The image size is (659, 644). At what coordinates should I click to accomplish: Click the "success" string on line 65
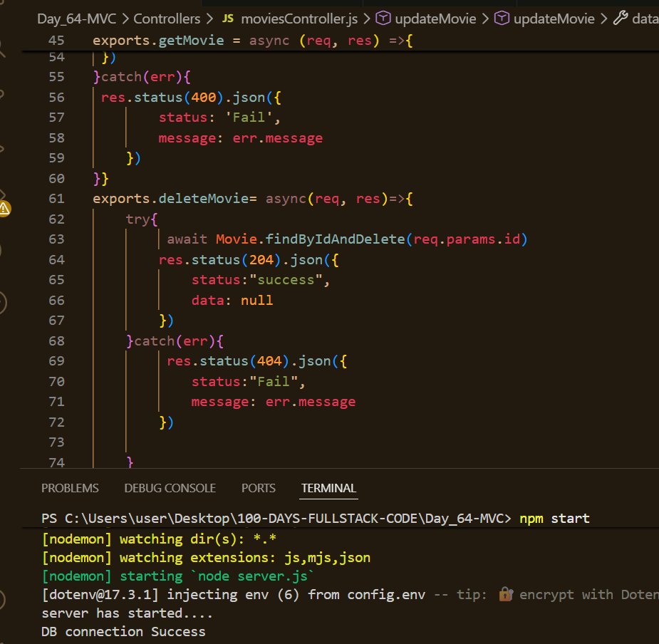point(286,280)
